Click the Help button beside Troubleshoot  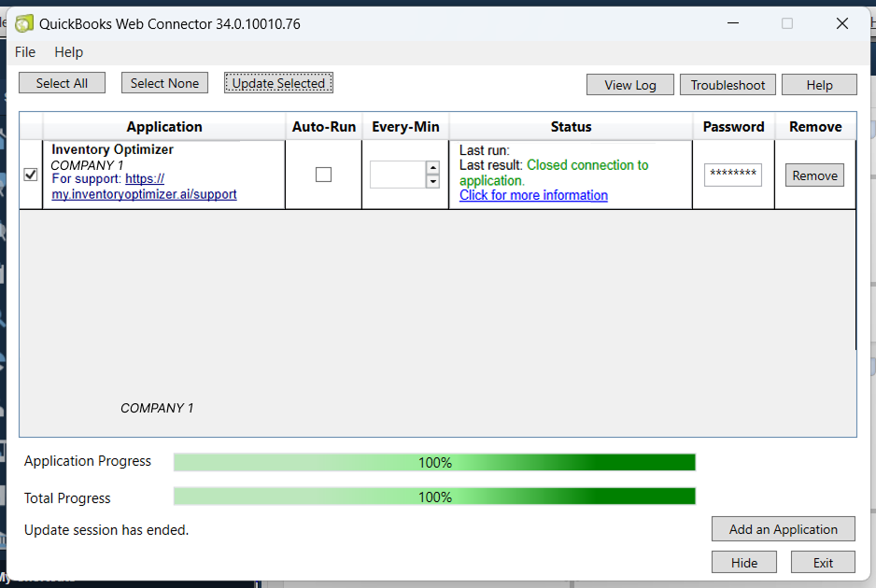(x=819, y=85)
